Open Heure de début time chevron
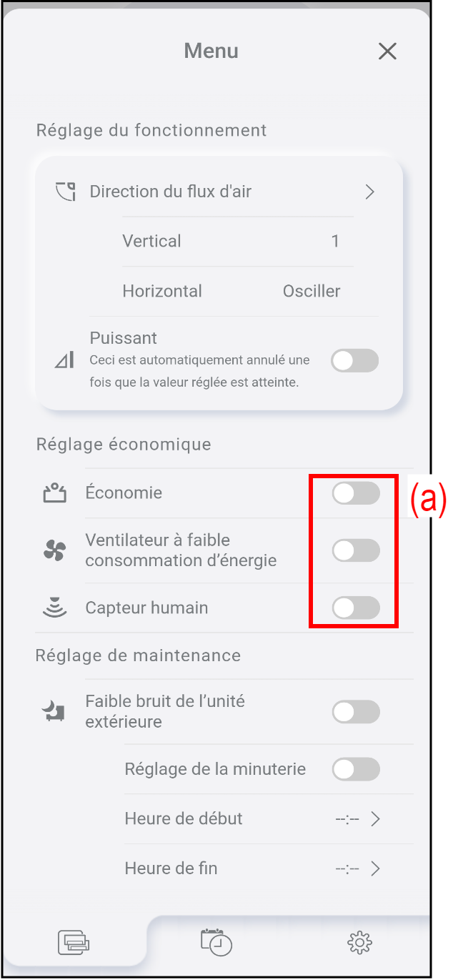453x980 pixels. pyautogui.click(x=375, y=819)
